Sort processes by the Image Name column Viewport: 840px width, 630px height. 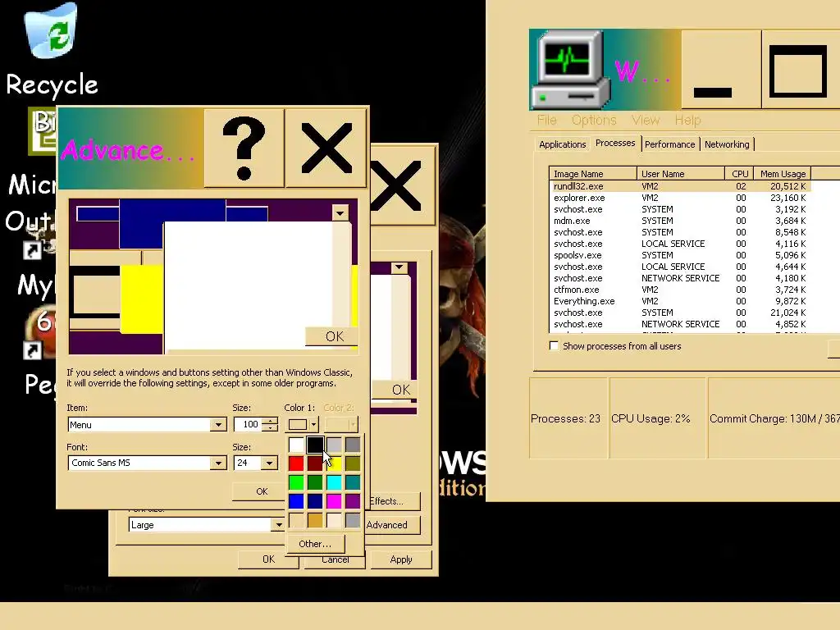click(593, 174)
